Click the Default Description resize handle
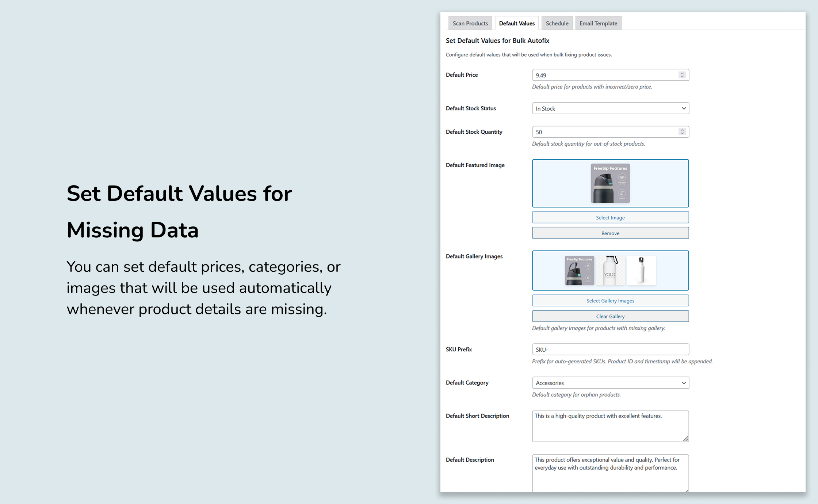Viewport: 818px width, 504px height. [686, 490]
